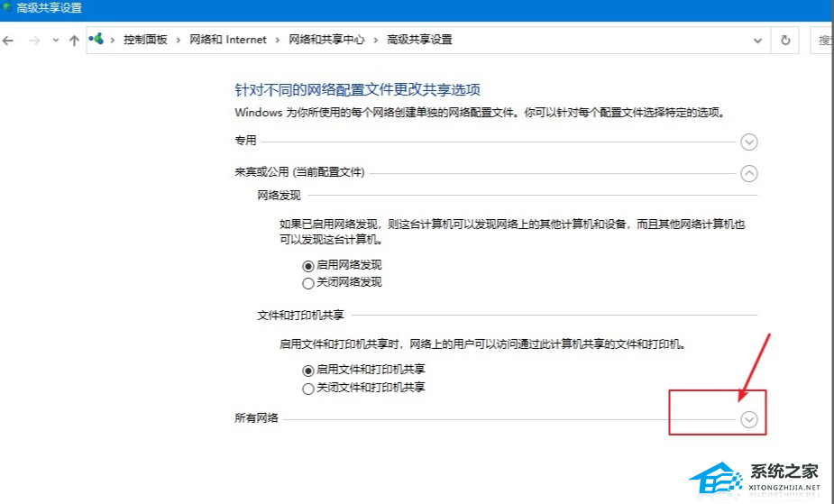Click the search box right of the address bar
The height and width of the screenshot is (504, 834).
[x=823, y=40]
